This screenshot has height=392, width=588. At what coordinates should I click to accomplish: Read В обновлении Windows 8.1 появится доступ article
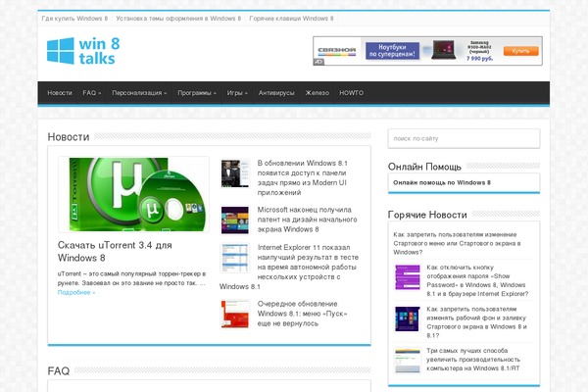tap(302, 177)
